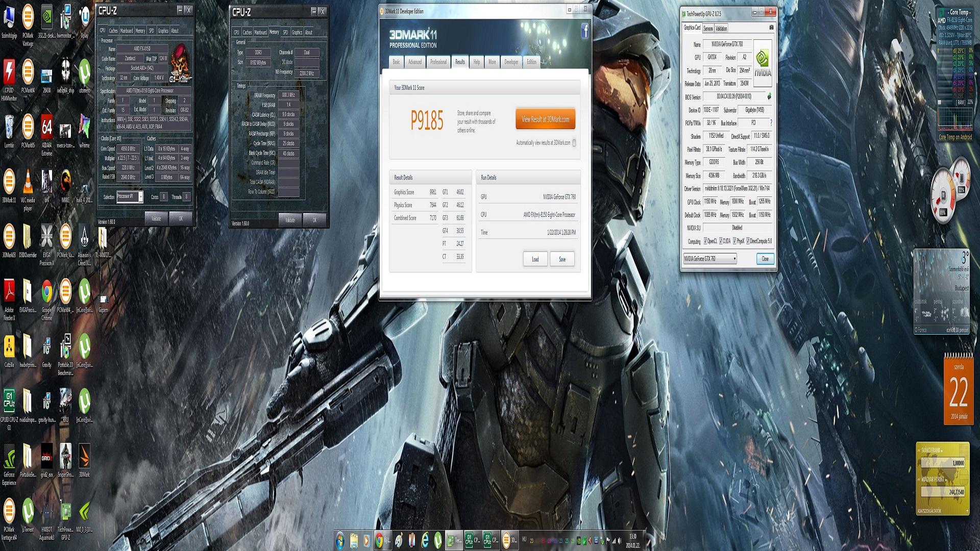Open the Sensors tab in GPU-Z
The image size is (980, 551).
(708, 29)
